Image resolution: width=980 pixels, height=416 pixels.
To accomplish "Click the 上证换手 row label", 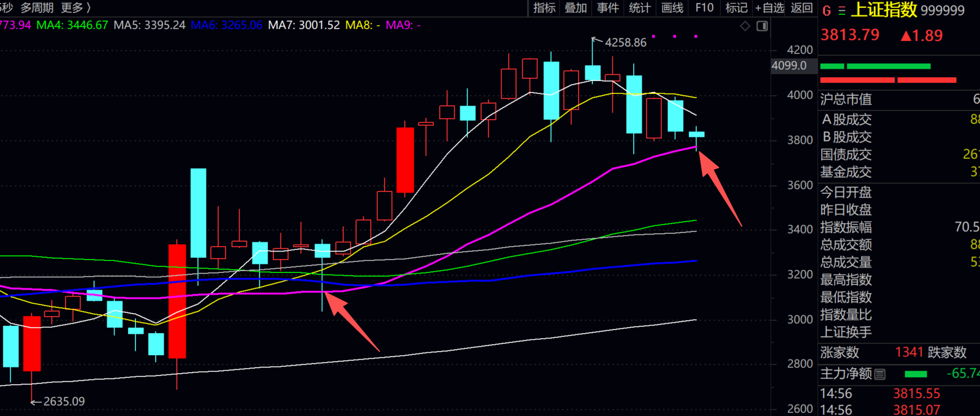I will click(x=846, y=333).
